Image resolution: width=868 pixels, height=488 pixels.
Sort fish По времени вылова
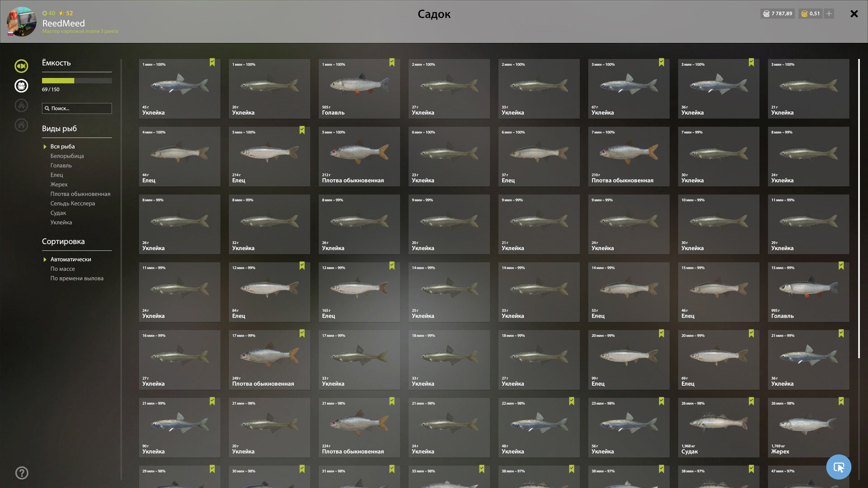tap(77, 278)
